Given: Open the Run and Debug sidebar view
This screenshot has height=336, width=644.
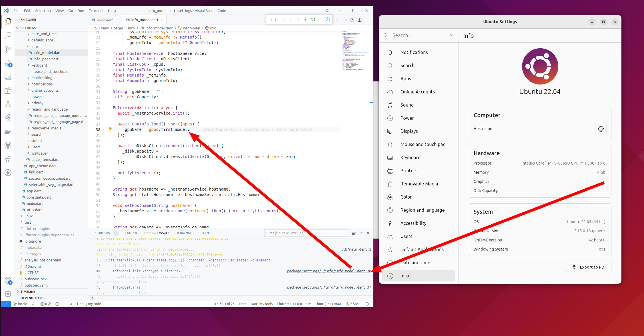Looking at the screenshot, I should pos(8,63).
